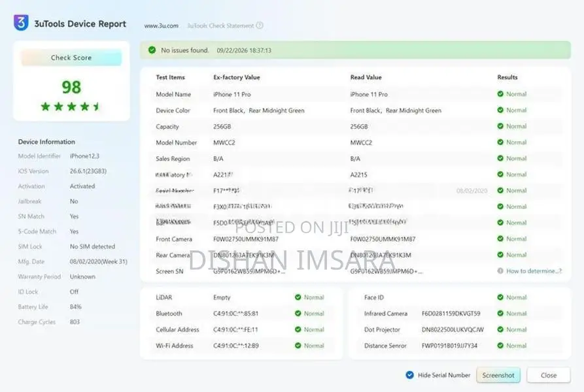Click the Normal checkmark in Wi-Fi Address row

[x=298, y=346]
